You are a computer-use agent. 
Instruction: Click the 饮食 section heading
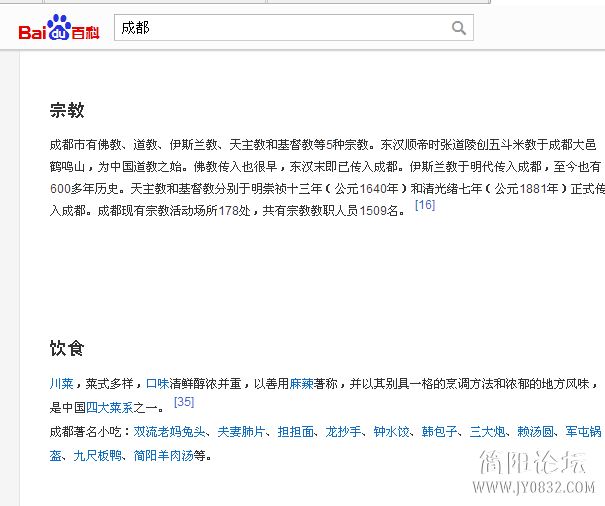[67, 348]
